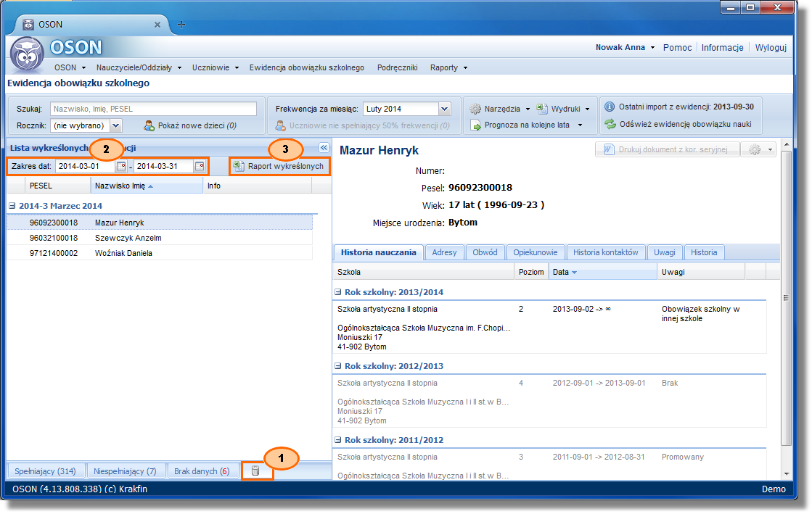Sort by Data column header
812x514 pixels.
pos(602,272)
